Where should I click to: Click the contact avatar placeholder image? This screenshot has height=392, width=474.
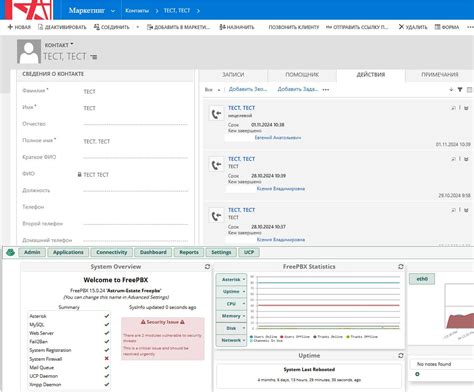(x=29, y=51)
